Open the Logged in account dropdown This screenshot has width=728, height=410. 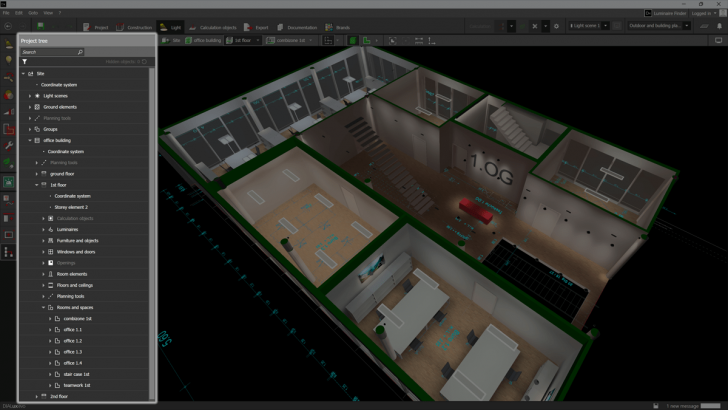pos(715,13)
